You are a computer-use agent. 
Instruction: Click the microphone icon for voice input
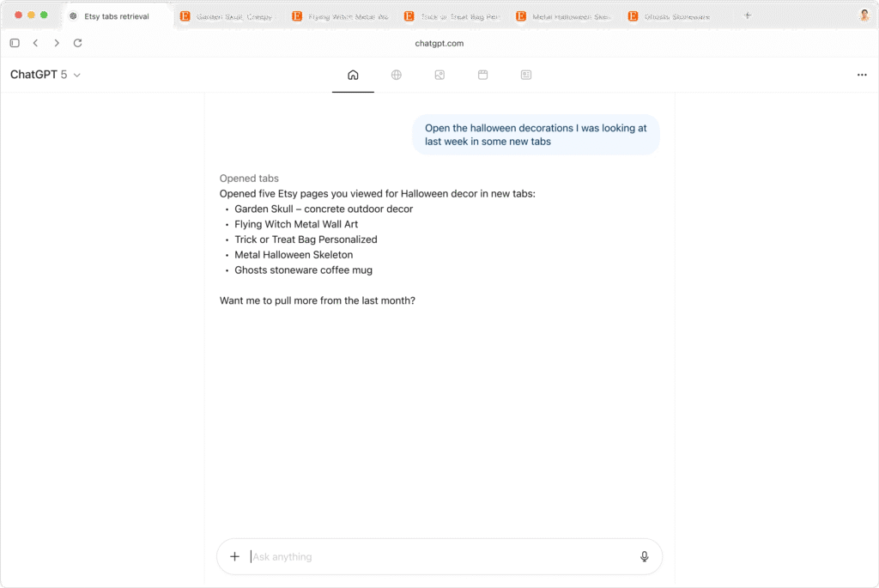tap(645, 556)
